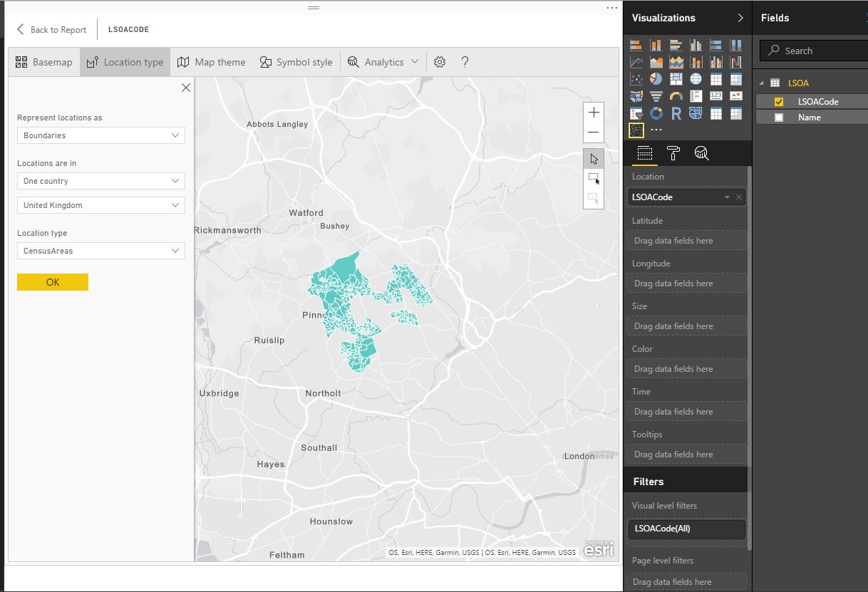
Task: Pick the Shape map visual
Action: click(x=696, y=113)
